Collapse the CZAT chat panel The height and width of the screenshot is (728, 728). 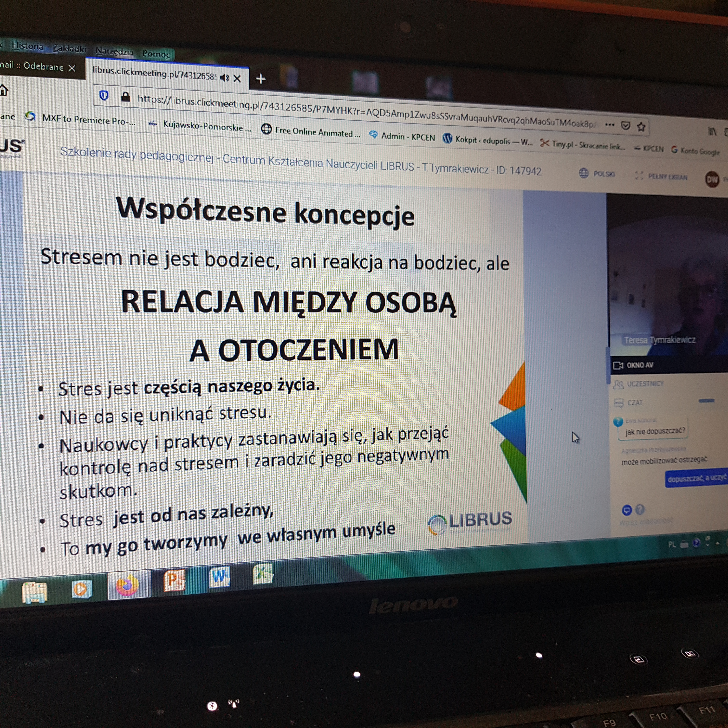coord(628,403)
